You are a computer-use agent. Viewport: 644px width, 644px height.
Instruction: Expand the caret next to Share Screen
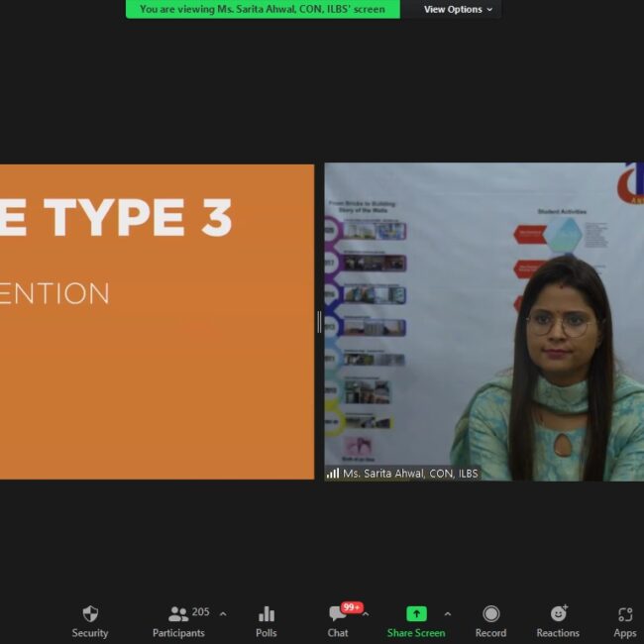pos(447,614)
